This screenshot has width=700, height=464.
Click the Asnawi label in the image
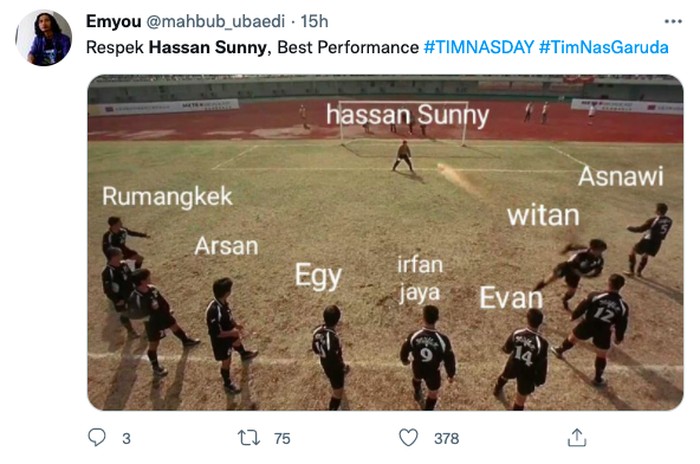pyautogui.click(x=620, y=177)
